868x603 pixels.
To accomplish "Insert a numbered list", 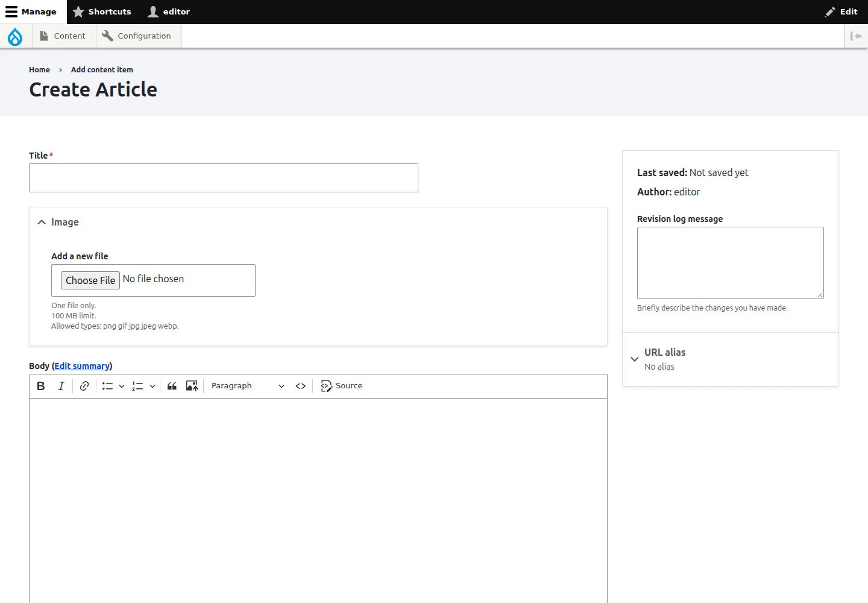I will [138, 386].
